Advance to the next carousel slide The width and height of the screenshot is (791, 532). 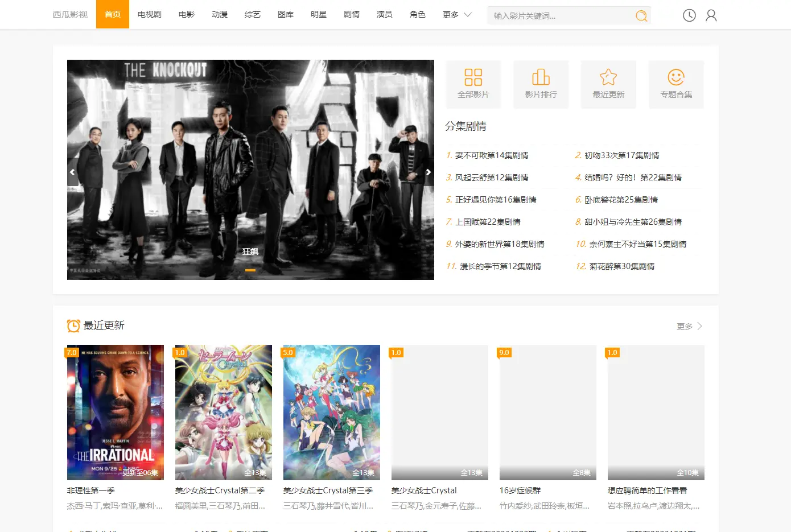click(x=429, y=172)
